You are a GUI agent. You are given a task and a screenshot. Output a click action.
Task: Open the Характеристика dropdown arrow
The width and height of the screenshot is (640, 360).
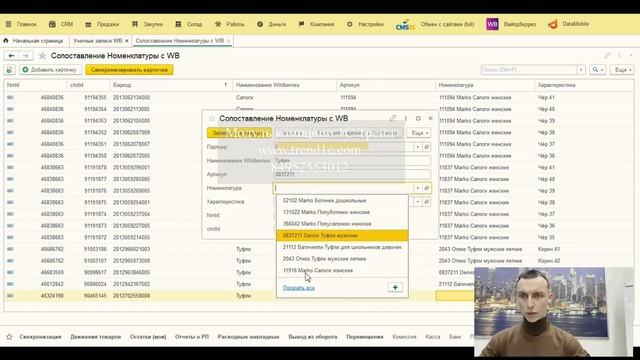point(418,202)
